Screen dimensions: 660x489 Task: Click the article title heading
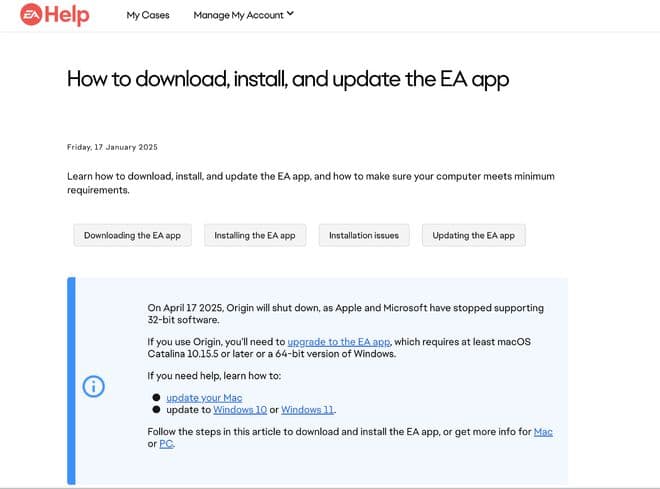click(288, 79)
